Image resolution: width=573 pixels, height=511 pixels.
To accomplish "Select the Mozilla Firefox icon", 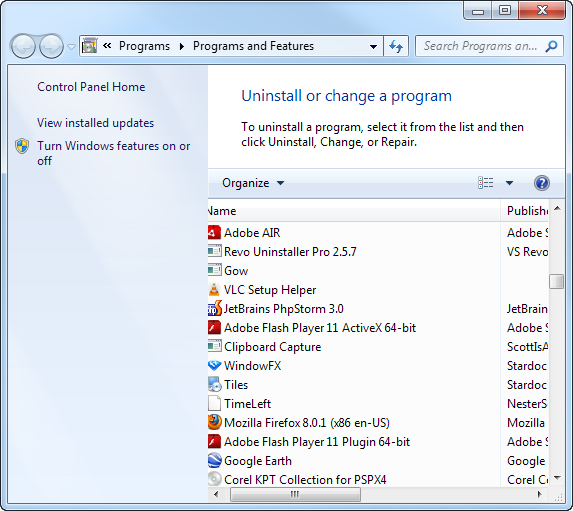I will (x=215, y=422).
